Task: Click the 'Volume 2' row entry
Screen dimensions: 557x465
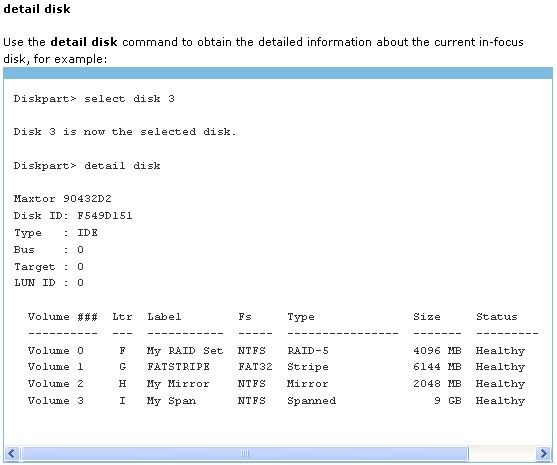Action: [56, 384]
